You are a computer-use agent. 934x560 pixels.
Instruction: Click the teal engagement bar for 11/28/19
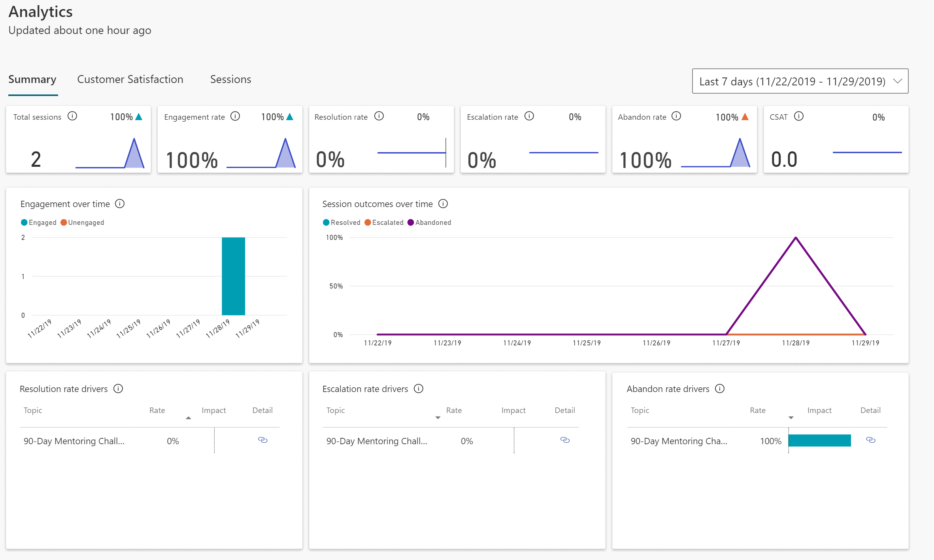[233, 276]
